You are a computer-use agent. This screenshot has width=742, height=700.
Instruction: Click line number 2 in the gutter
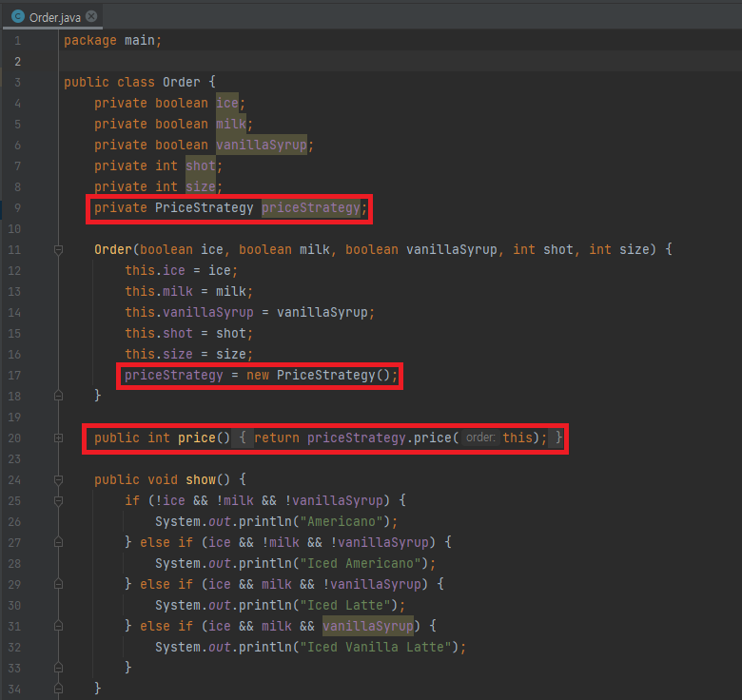click(17, 62)
